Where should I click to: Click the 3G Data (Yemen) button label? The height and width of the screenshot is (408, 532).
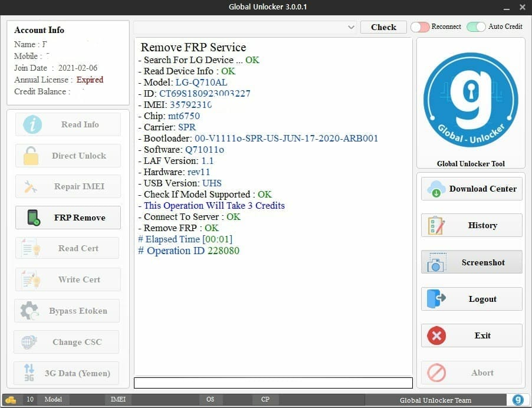(x=77, y=373)
